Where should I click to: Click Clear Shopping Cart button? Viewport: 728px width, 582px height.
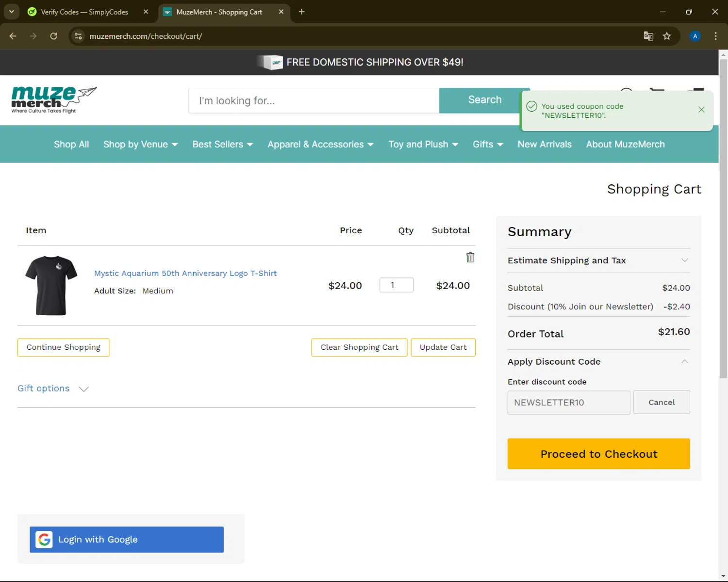(359, 347)
